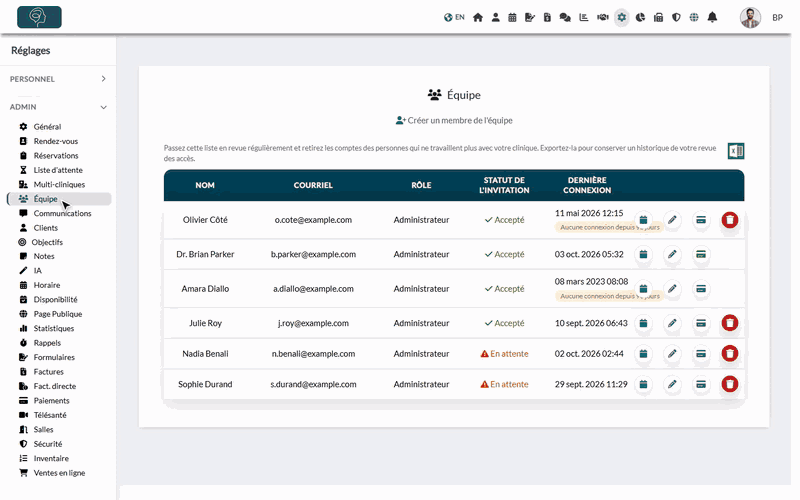
Task: Collapse the ADMIN section
Action: coord(58,107)
